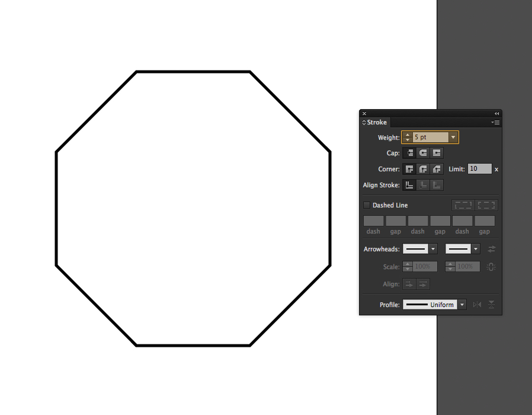532x415 pixels.
Task: Open the Profile Uniform dropdown
Action: click(462, 305)
